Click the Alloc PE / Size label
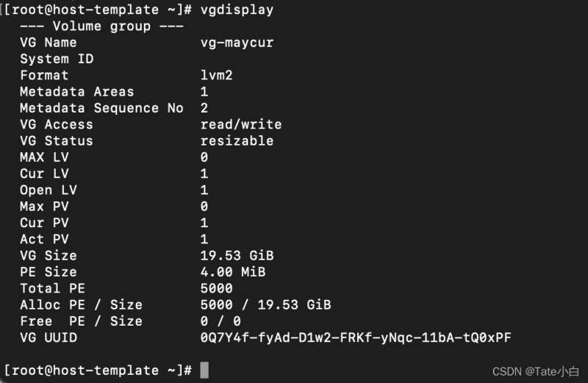 pyautogui.click(x=81, y=304)
